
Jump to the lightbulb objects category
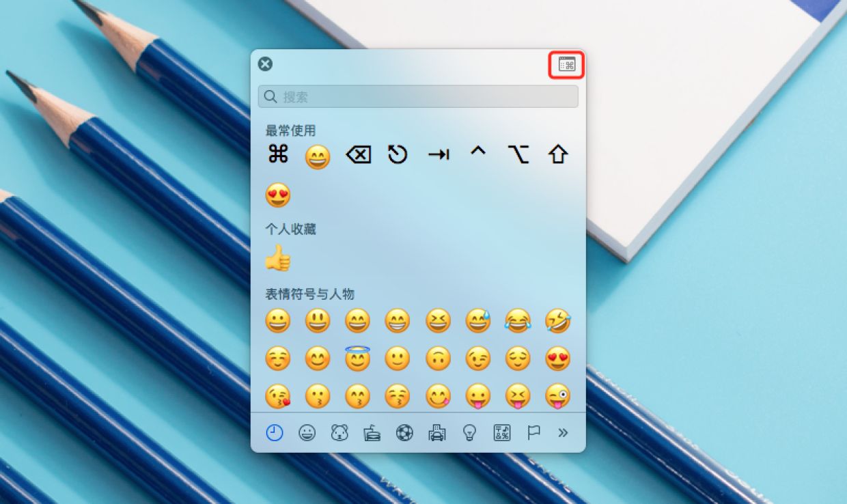click(469, 432)
